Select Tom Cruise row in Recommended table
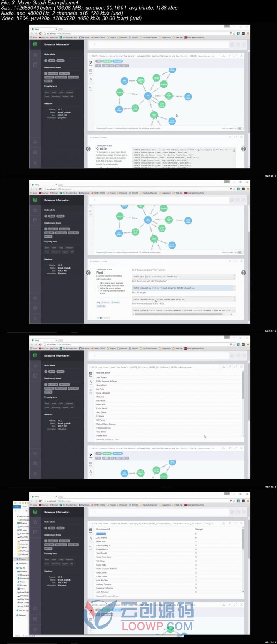 168,534
